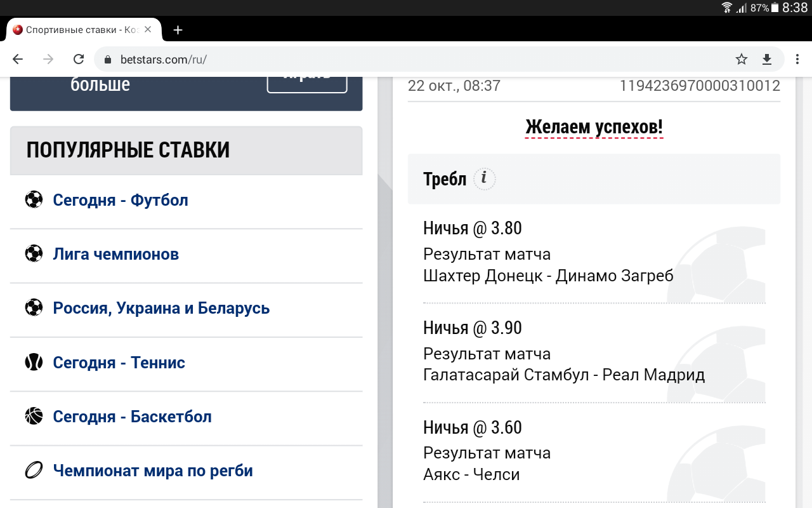Viewport: 812px width, 508px height.
Task: Bookmark the page with the star icon
Action: [741, 59]
